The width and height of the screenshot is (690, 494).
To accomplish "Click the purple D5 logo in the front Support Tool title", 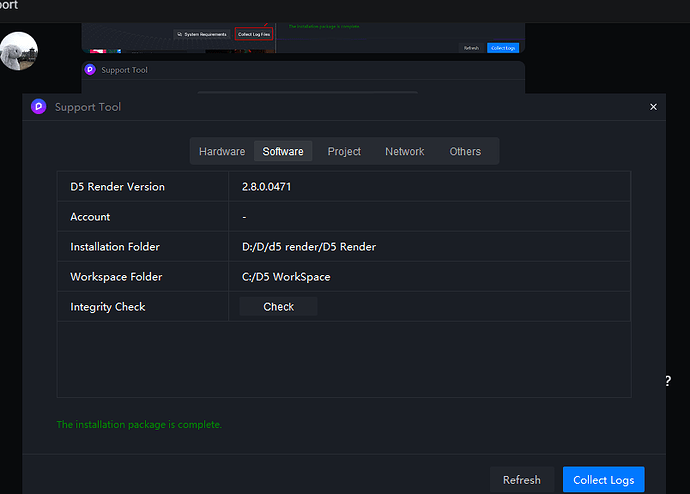I will (39, 107).
